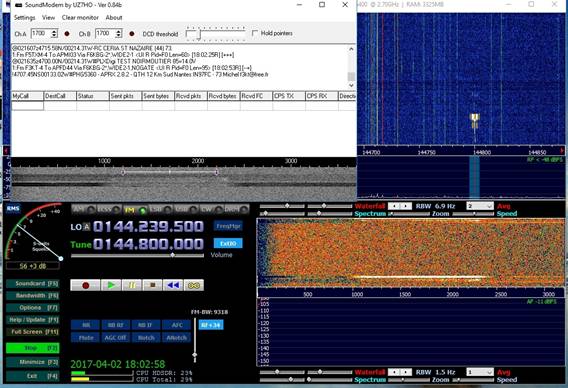Viewport: 568px width, 388px height.
Task: Open Help / Update [F1]
Action: pyautogui.click(x=33, y=320)
